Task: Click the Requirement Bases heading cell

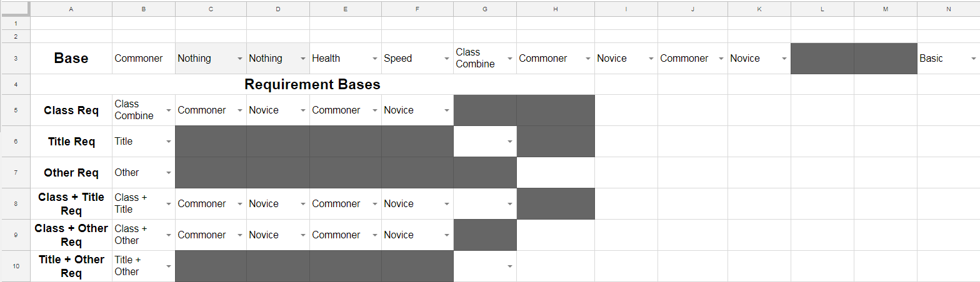Action: click(x=312, y=85)
